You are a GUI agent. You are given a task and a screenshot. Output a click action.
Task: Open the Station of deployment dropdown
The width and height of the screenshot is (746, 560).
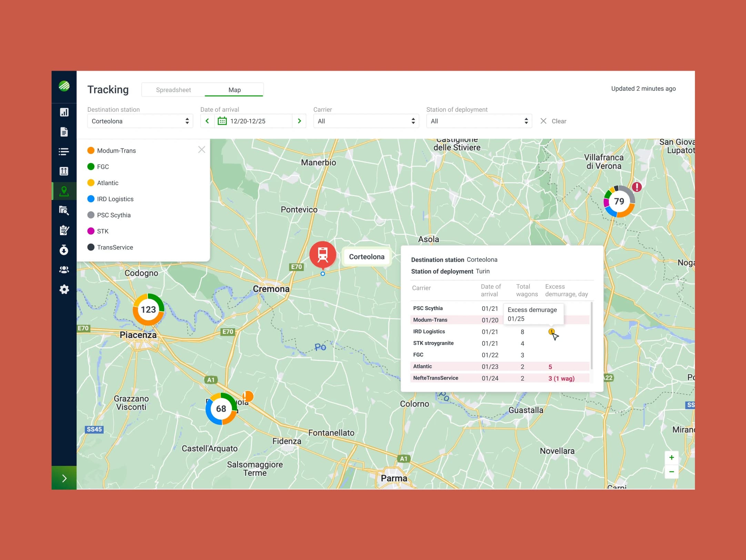click(x=479, y=121)
